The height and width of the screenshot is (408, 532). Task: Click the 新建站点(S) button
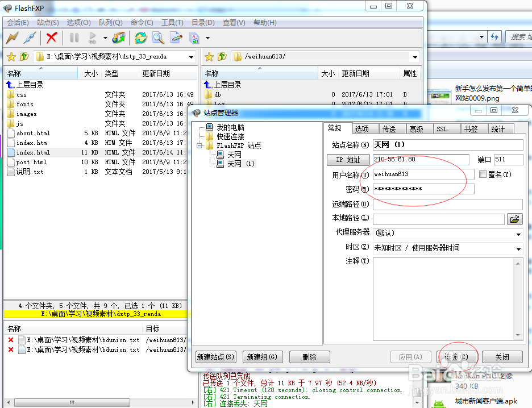click(216, 357)
